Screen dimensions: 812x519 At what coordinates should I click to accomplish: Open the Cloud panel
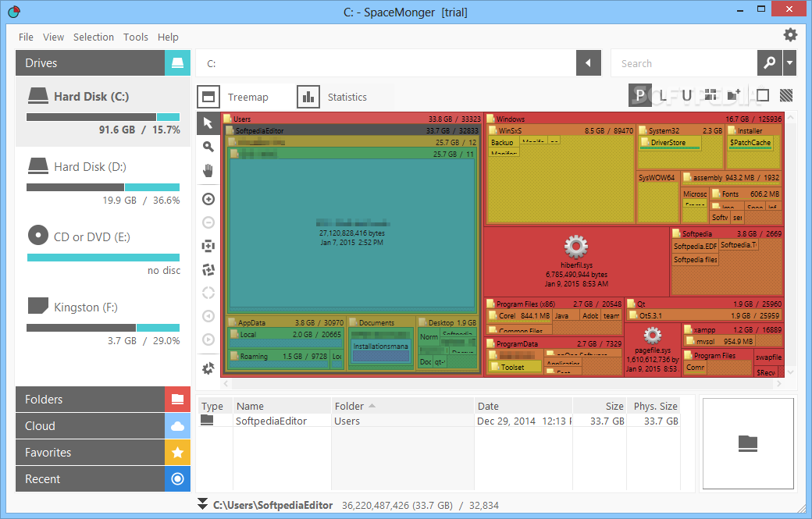90,426
